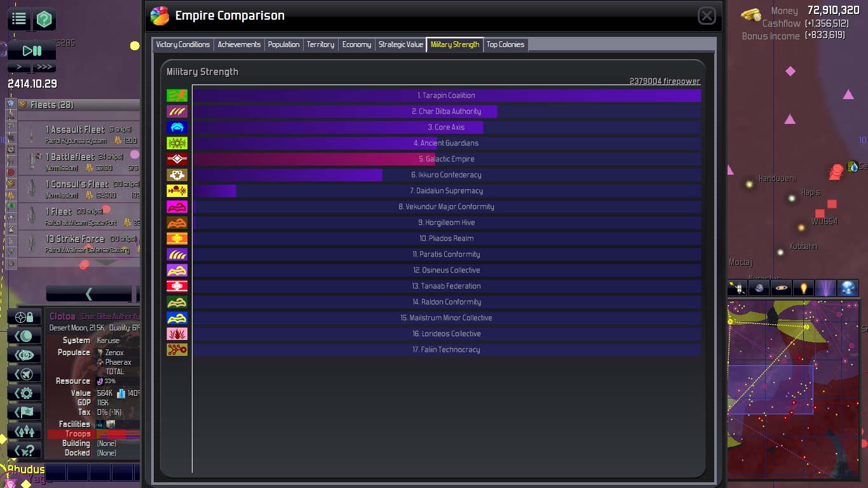Click Vekundur Major Conformity flag icon
868x488 pixels.
pyautogui.click(x=177, y=207)
